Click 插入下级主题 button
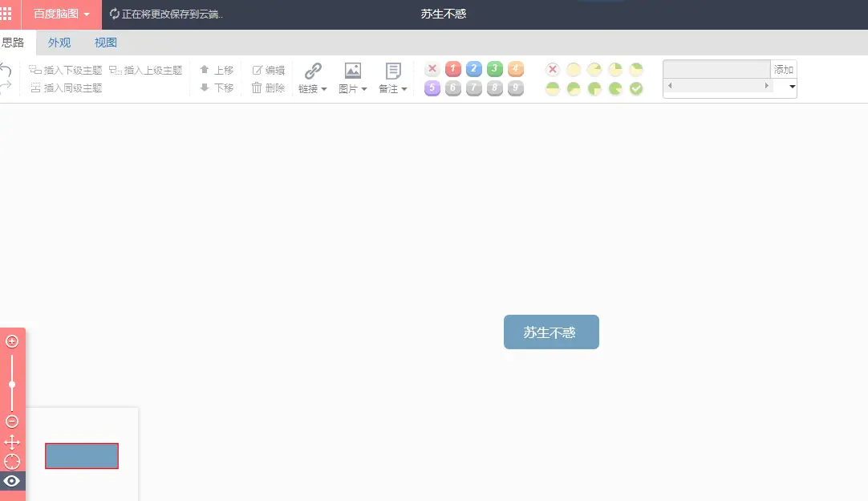868x501 pixels. click(66, 70)
